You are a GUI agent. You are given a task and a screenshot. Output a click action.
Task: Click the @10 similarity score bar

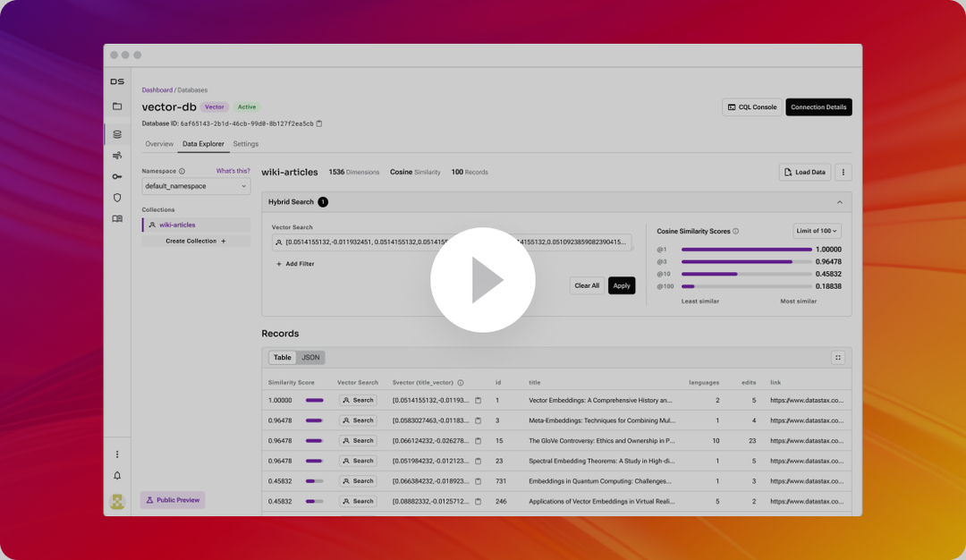coord(746,274)
